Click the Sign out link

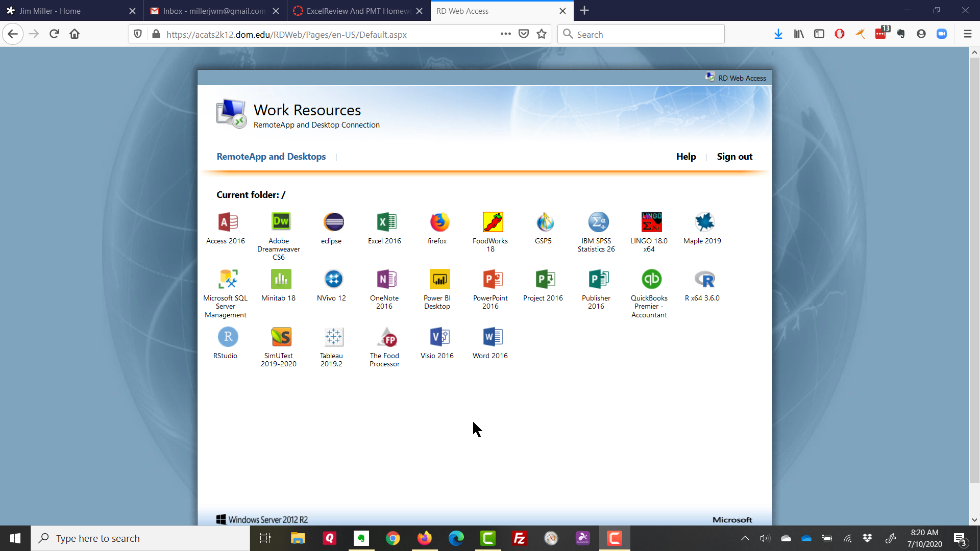pyautogui.click(x=734, y=157)
